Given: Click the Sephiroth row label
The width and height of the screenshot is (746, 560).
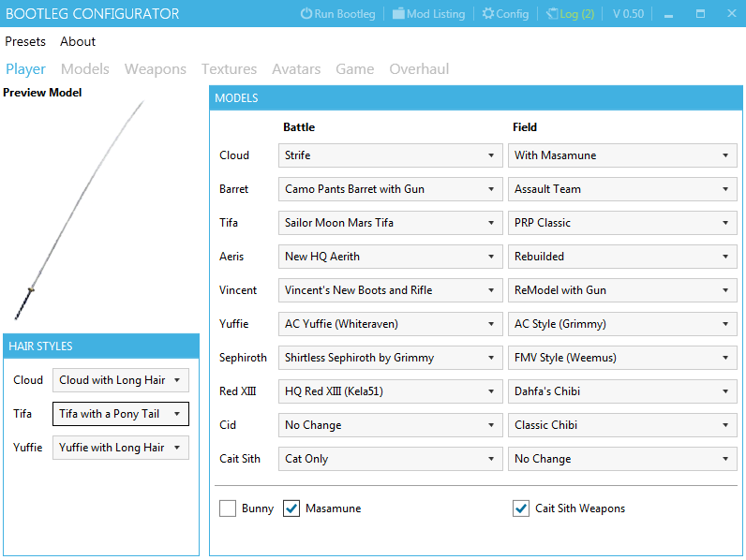Looking at the screenshot, I should (243, 358).
